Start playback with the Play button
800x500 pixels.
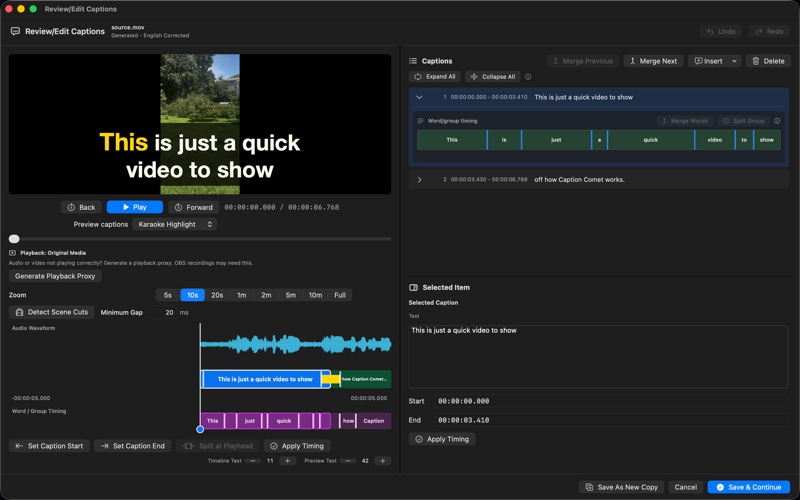tap(135, 207)
